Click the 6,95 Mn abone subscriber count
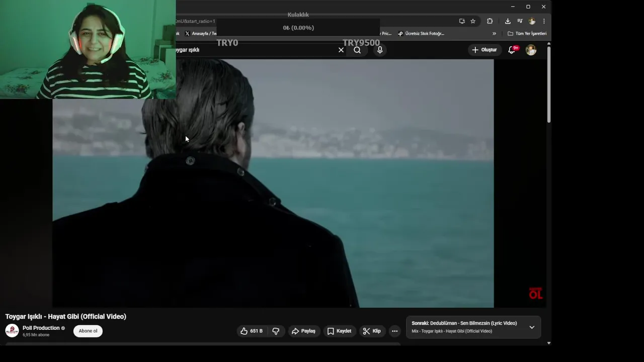Image resolution: width=644 pixels, height=362 pixels. click(x=36, y=335)
